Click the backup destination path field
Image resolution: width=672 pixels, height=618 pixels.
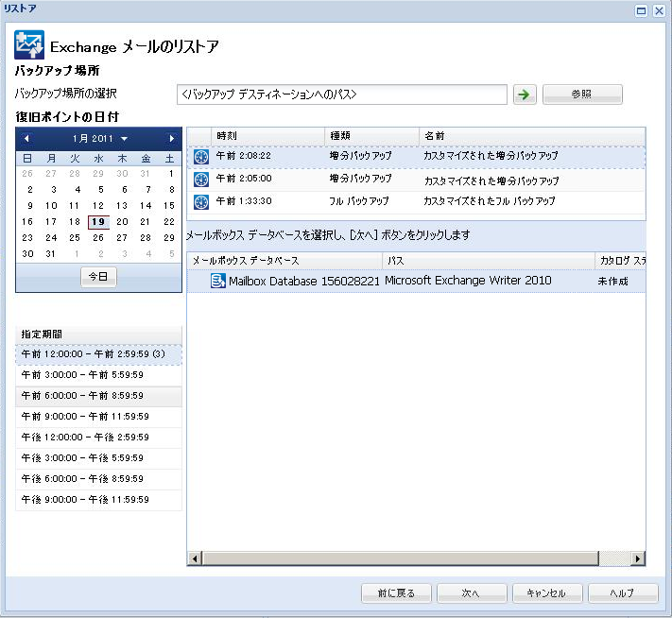coord(342,94)
